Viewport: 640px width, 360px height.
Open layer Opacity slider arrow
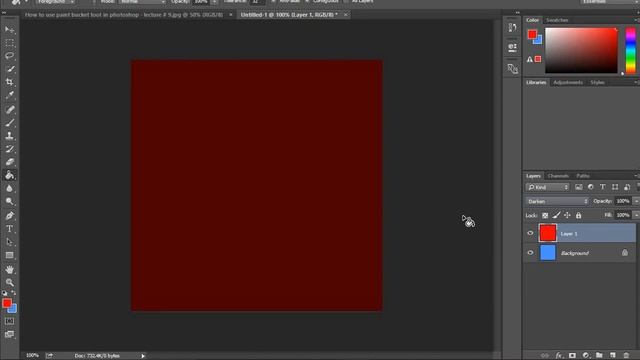[636, 201]
